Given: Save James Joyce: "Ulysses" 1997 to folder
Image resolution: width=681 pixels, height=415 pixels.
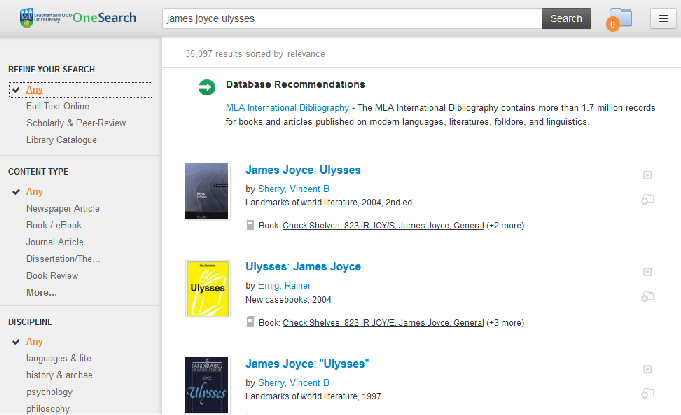Looking at the screenshot, I should pos(648,393).
